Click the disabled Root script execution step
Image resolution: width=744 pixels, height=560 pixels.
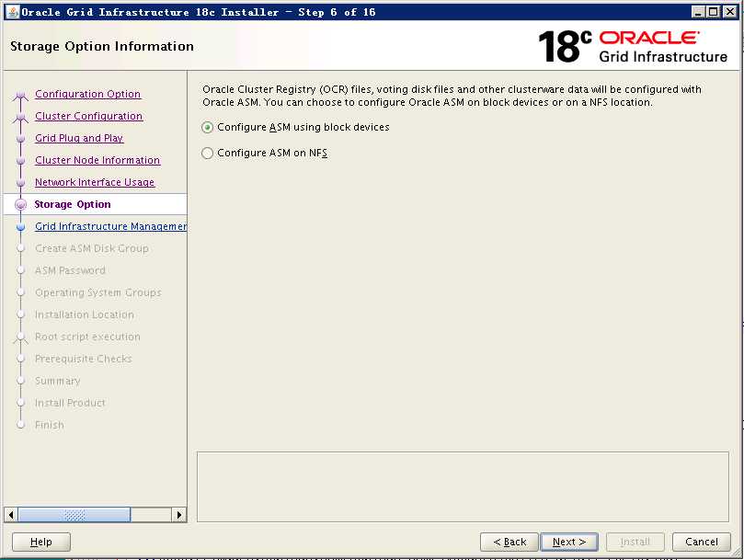87,337
